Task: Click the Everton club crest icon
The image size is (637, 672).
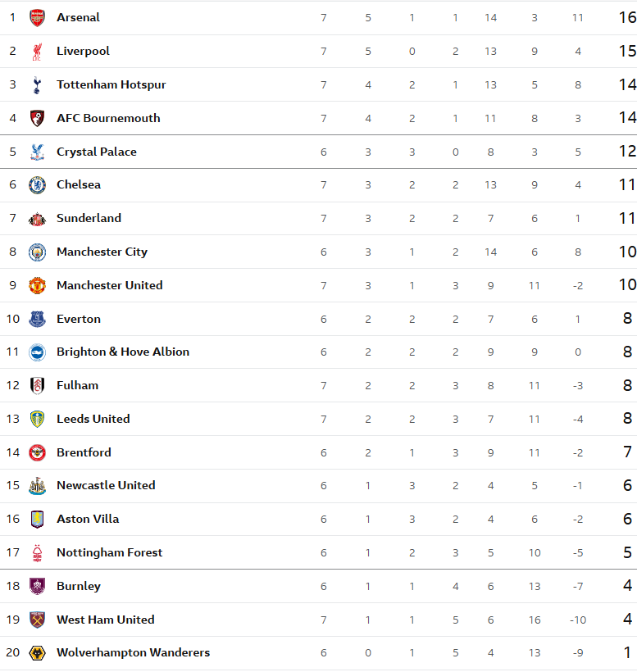Action: (x=37, y=319)
